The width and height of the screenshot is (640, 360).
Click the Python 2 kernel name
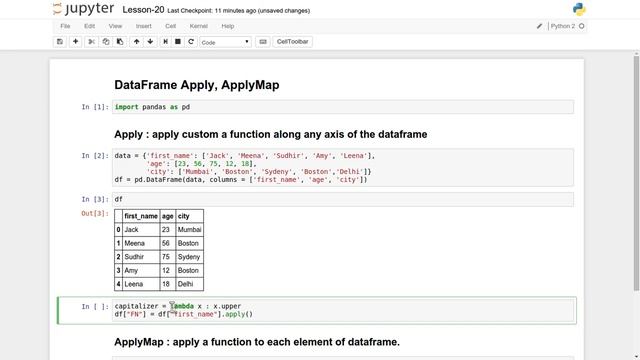pyautogui.click(x=562, y=26)
